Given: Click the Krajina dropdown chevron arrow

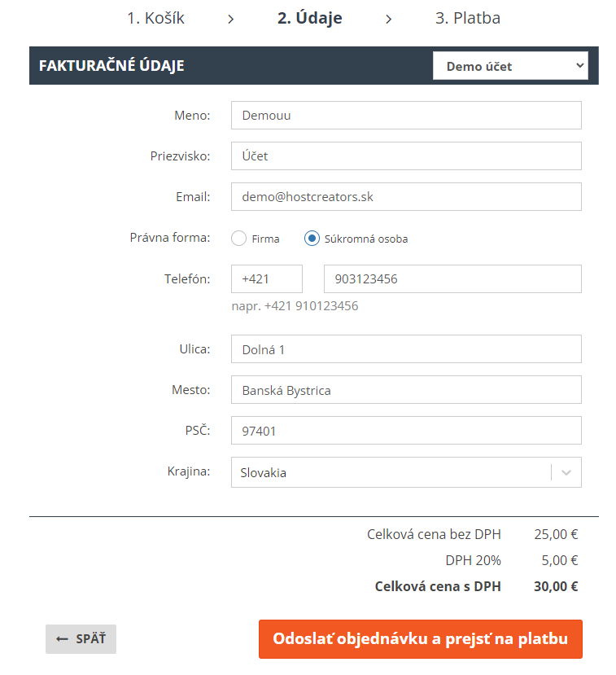Looking at the screenshot, I should click(566, 472).
